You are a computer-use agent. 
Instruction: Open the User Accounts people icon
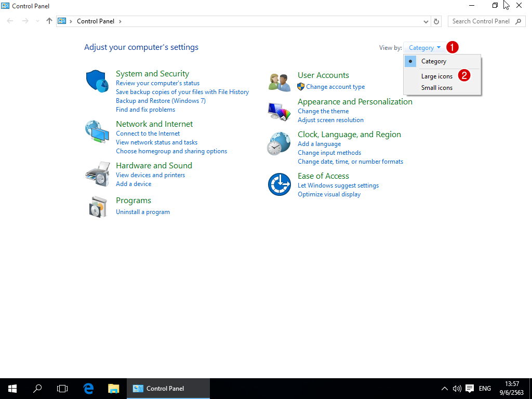pos(279,82)
